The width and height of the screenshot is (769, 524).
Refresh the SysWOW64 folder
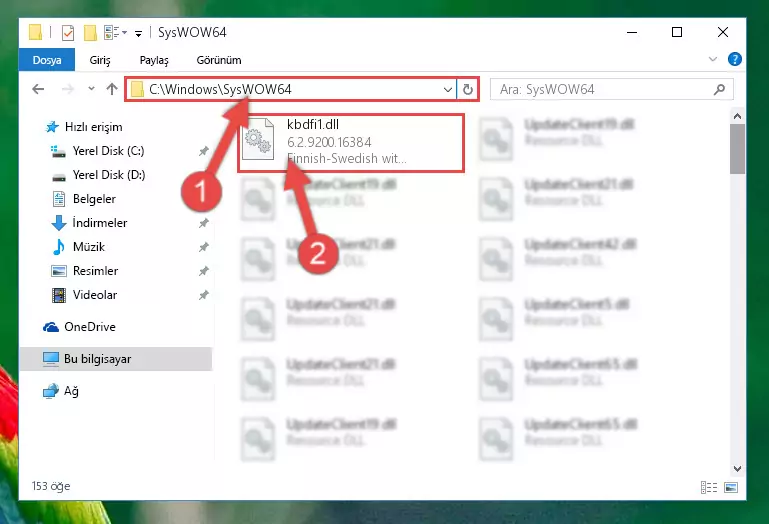pos(468,89)
